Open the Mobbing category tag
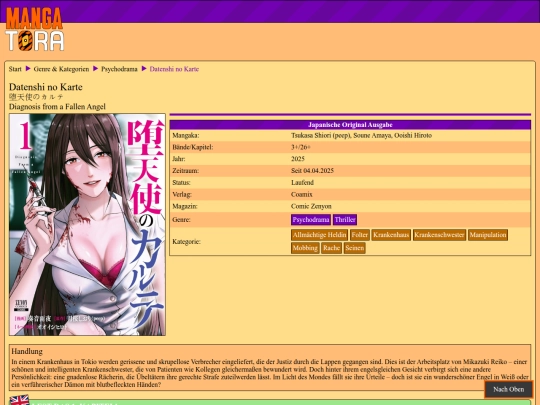Screen dimensions: 540x405 click(305, 248)
